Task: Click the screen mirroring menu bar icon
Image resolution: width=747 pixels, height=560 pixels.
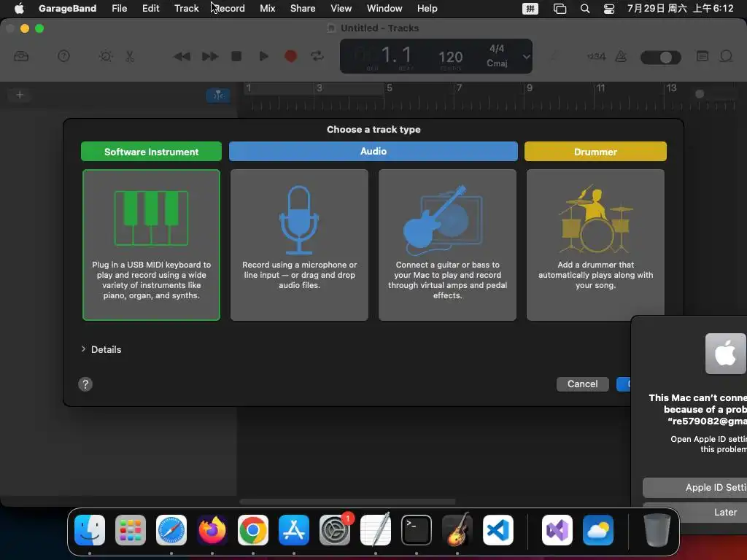Action: click(560, 9)
